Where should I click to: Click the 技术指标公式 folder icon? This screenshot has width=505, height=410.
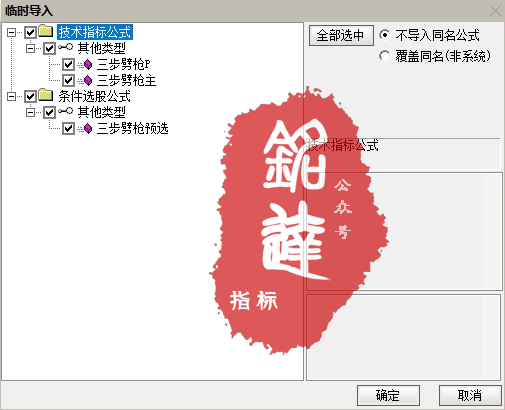coord(46,31)
